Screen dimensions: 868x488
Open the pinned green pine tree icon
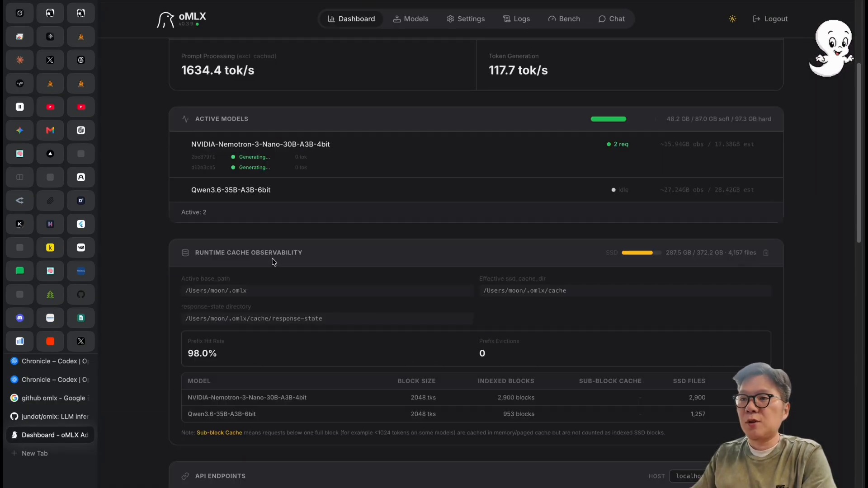tap(50, 295)
